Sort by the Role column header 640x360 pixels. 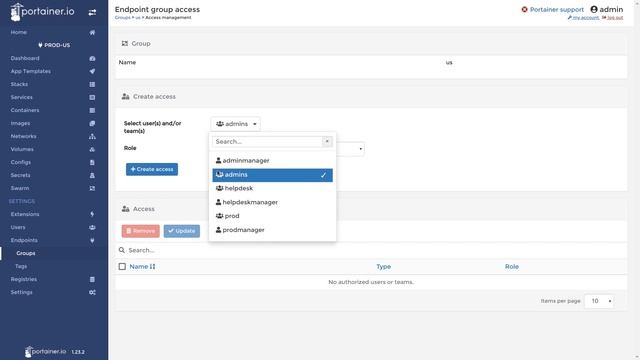point(511,267)
